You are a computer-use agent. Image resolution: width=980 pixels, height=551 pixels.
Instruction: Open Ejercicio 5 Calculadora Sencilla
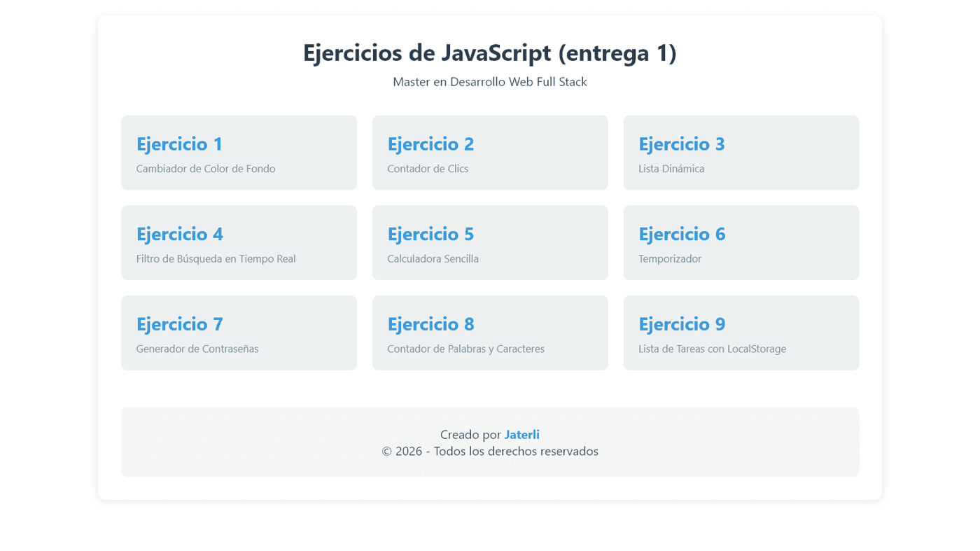(x=490, y=242)
